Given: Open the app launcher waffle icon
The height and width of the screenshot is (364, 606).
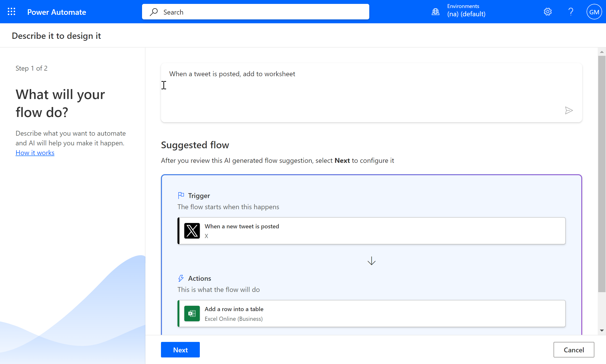Looking at the screenshot, I should pyautogui.click(x=11, y=12).
